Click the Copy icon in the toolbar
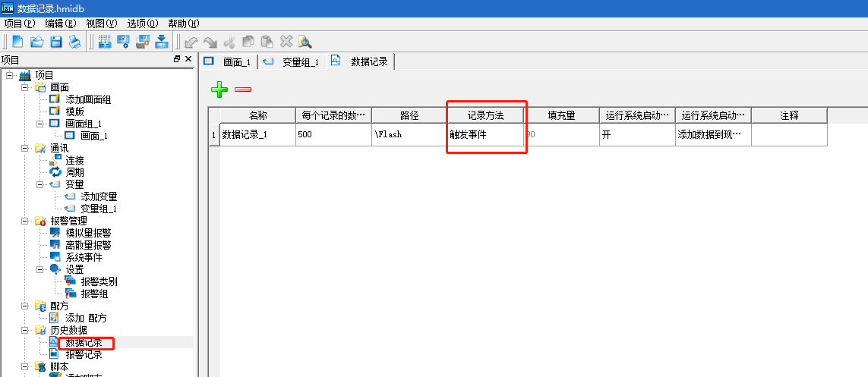This screenshot has width=868, height=377. click(x=248, y=42)
